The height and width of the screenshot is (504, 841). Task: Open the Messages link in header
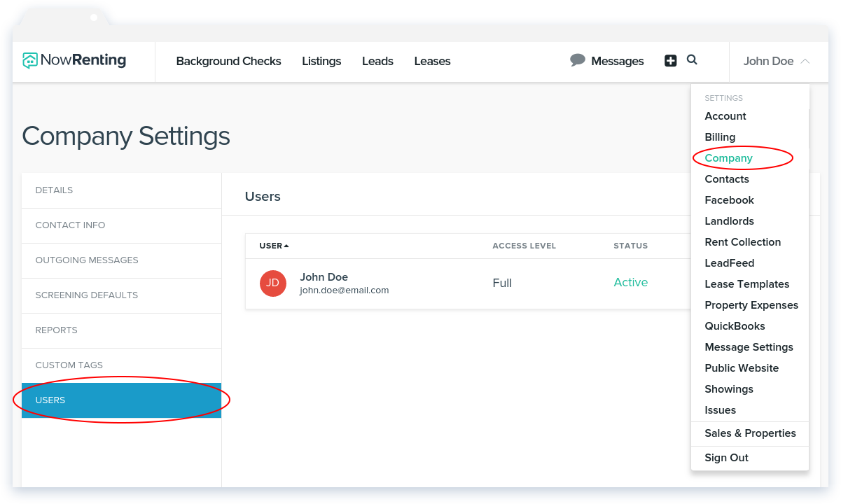[x=617, y=61]
